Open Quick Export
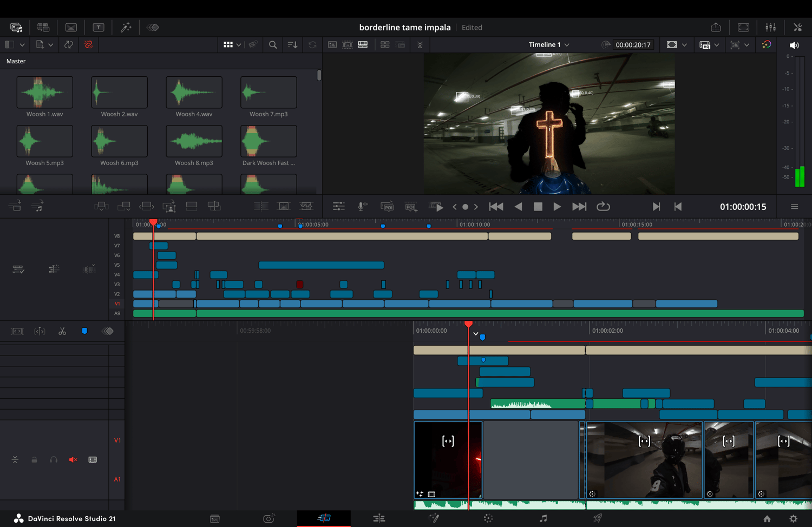This screenshot has width=812, height=527. point(716,27)
